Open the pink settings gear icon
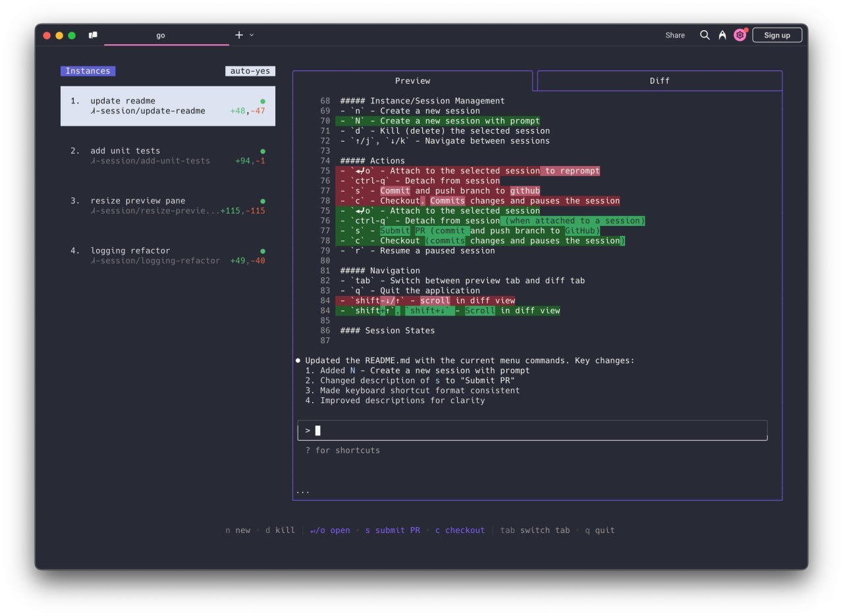 click(740, 35)
